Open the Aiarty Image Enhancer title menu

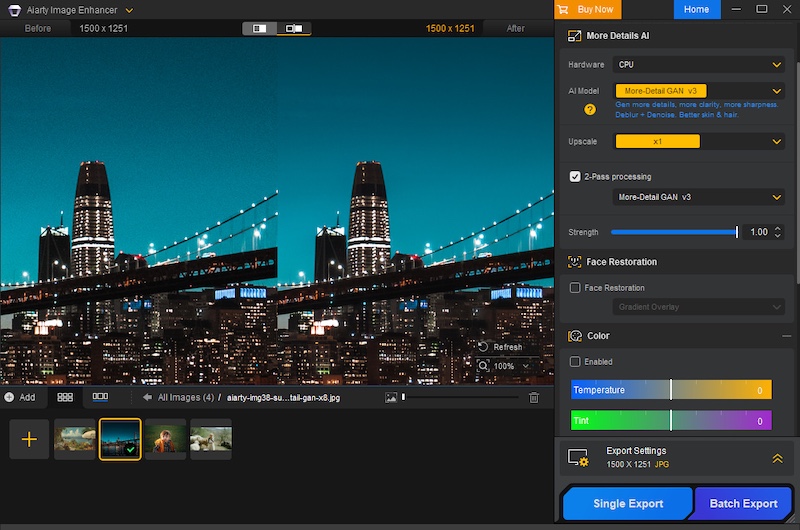pos(130,9)
